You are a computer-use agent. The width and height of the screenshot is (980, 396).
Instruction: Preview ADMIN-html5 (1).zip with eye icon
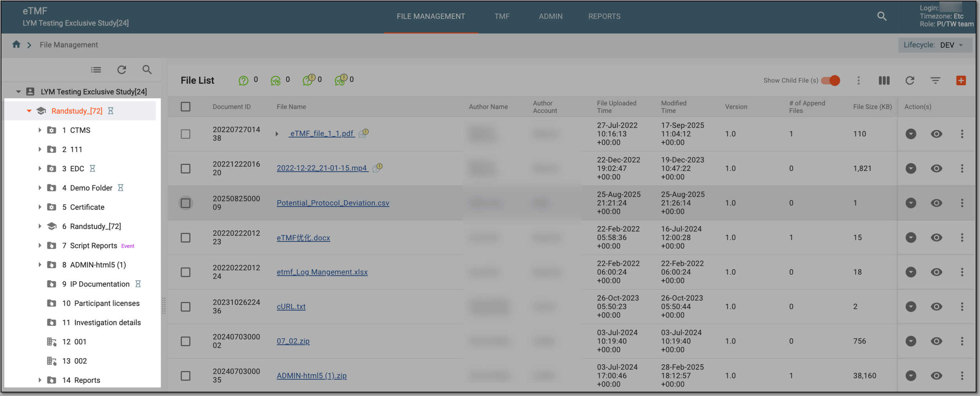936,376
